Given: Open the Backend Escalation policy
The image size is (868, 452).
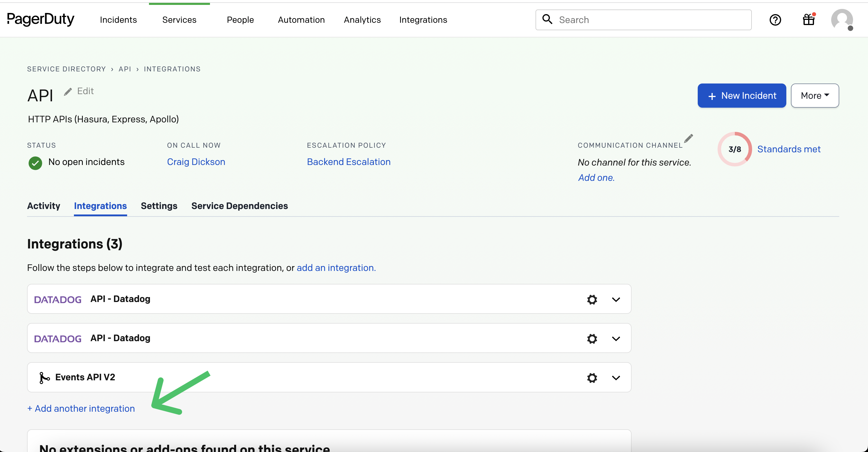Looking at the screenshot, I should pyautogui.click(x=349, y=162).
